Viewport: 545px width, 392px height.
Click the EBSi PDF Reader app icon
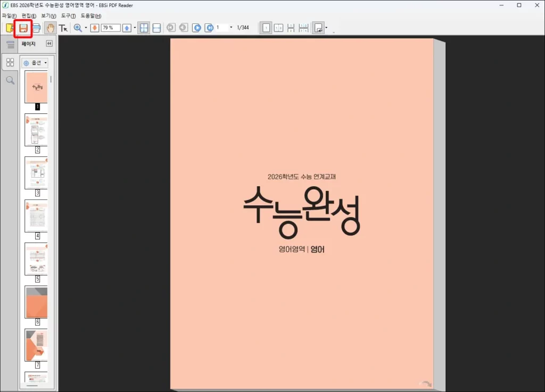pyautogui.click(x=5, y=5)
